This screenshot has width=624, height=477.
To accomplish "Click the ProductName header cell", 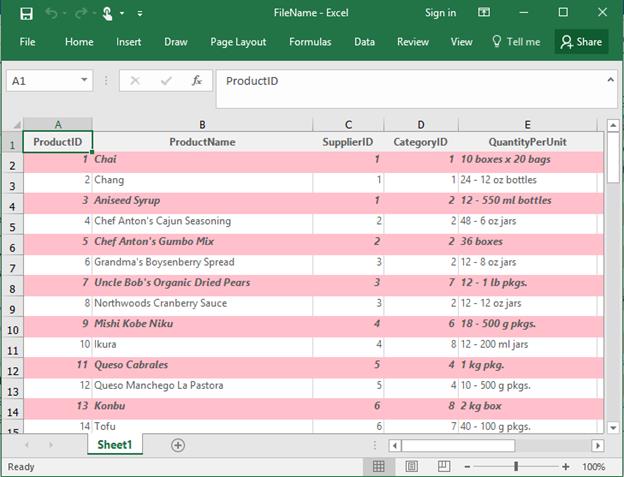I will point(202,142).
